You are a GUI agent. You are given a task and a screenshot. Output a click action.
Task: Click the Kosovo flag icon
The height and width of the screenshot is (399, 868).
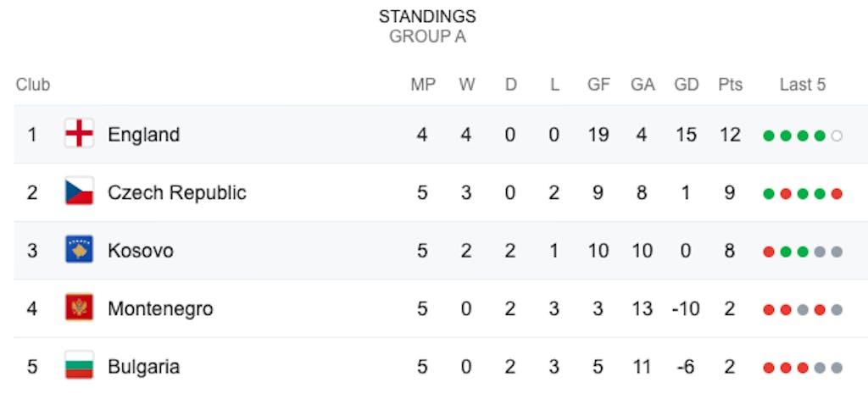79,250
